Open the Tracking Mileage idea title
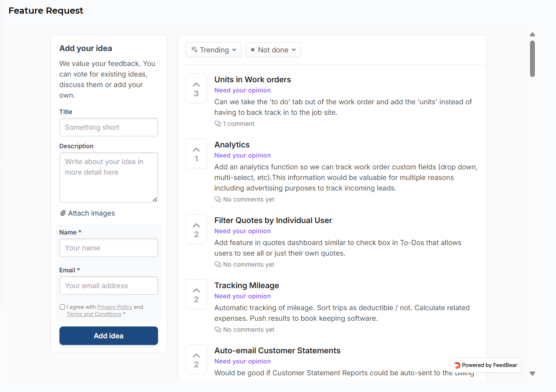556x392 pixels. point(247,286)
